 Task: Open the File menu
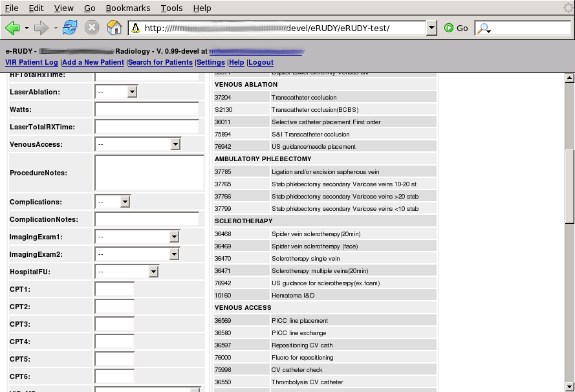12,8
